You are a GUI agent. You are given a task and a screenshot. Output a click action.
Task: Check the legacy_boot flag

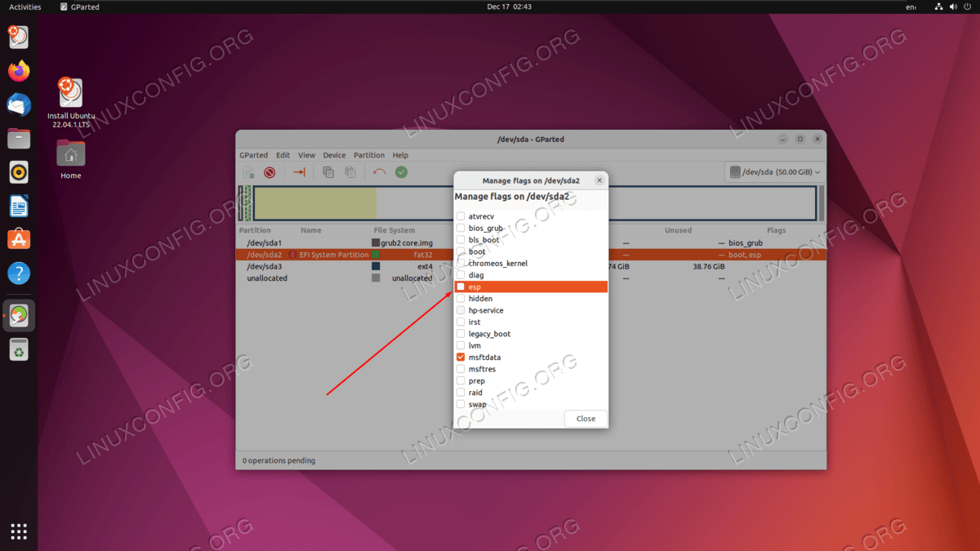point(461,334)
